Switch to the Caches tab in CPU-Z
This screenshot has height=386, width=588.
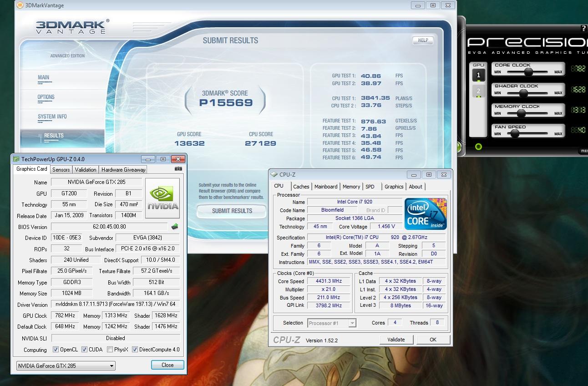click(x=301, y=187)
